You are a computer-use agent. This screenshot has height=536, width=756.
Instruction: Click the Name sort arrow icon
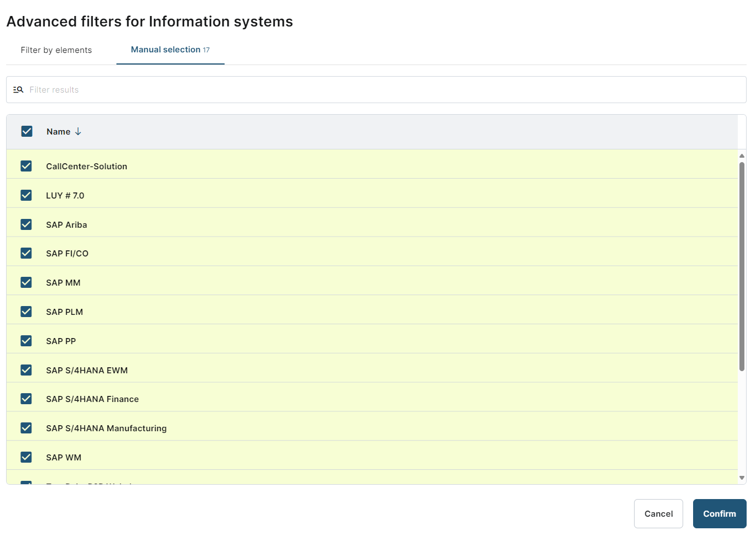click(78, 132)
